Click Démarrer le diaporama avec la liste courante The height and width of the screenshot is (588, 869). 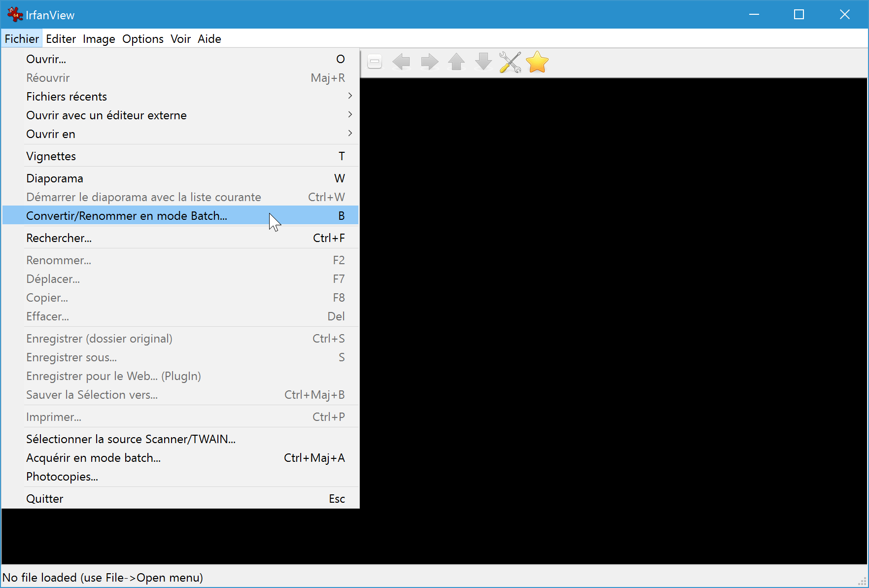tap(180, 197)
